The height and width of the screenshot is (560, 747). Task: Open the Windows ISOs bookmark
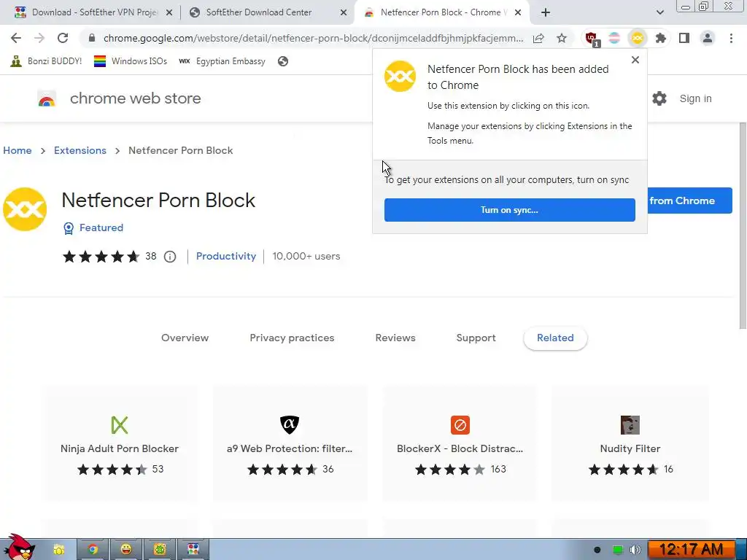point(131,61)
